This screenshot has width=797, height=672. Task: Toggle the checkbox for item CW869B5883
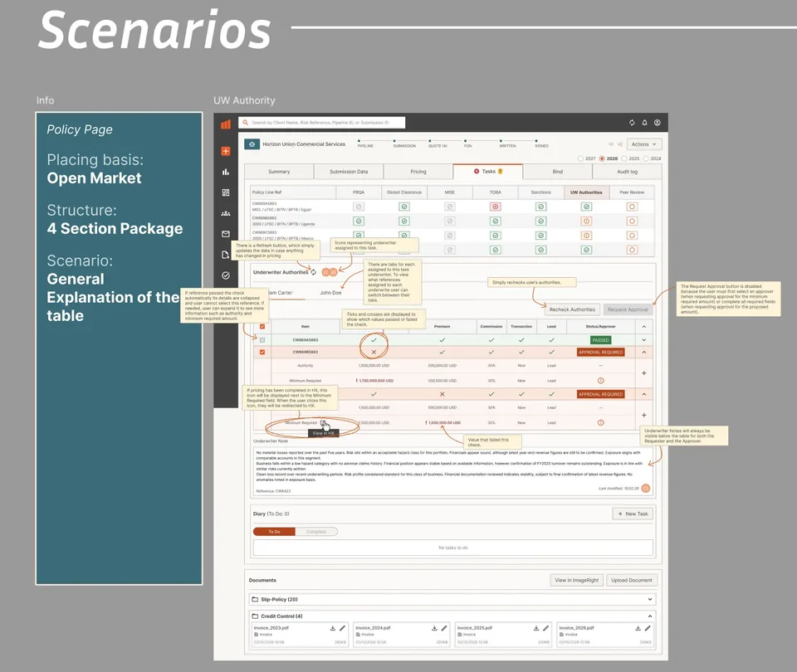tap(262, 352)
